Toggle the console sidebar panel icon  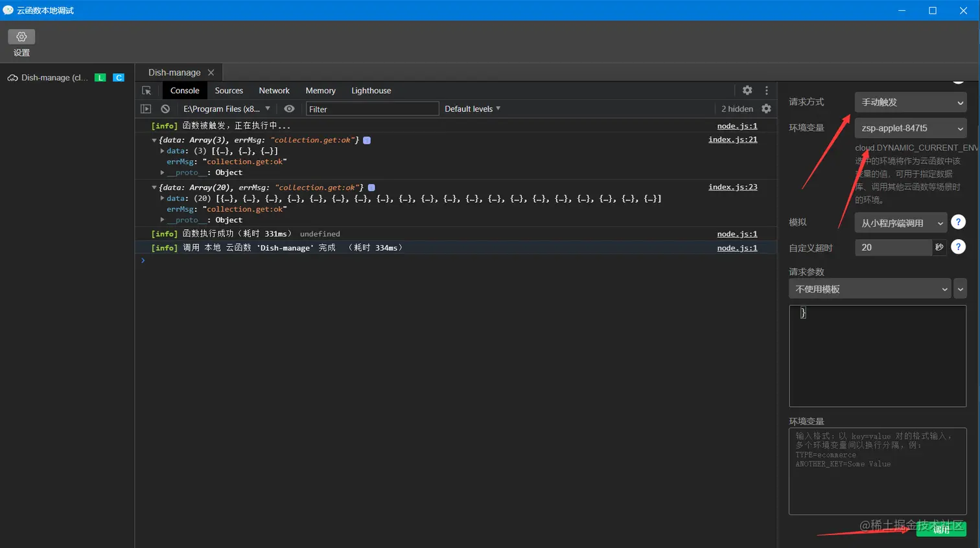click(146, 109)
